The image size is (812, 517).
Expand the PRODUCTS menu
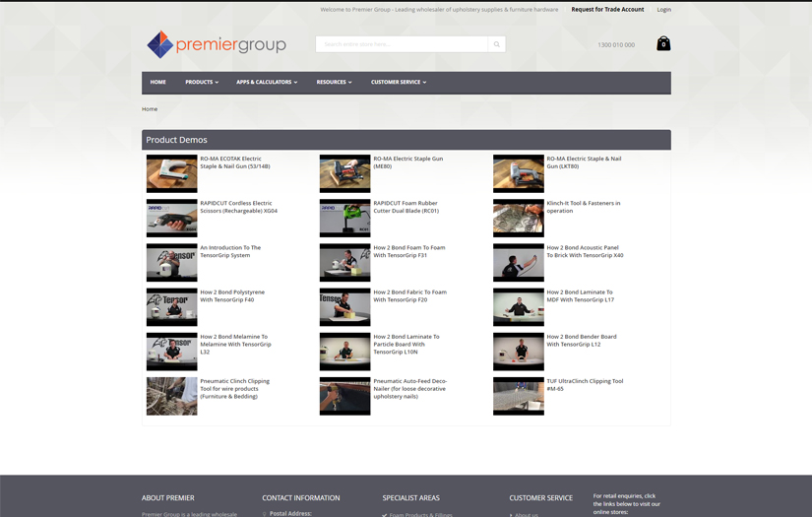click(202, 82)
